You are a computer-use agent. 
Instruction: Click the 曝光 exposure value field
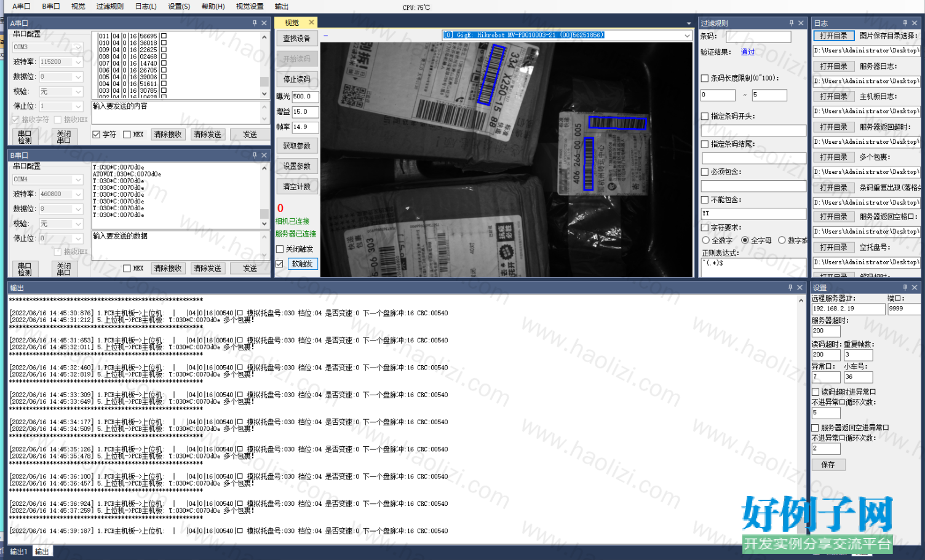click(x=305, y=97)
